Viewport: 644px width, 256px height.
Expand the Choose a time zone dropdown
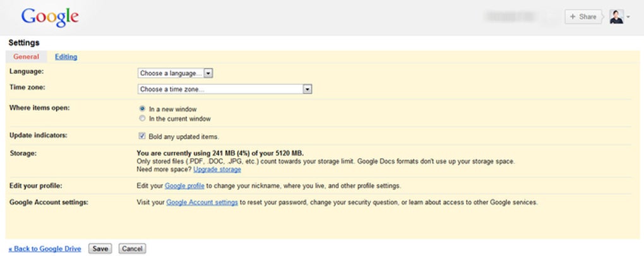[x=225, y=90]
